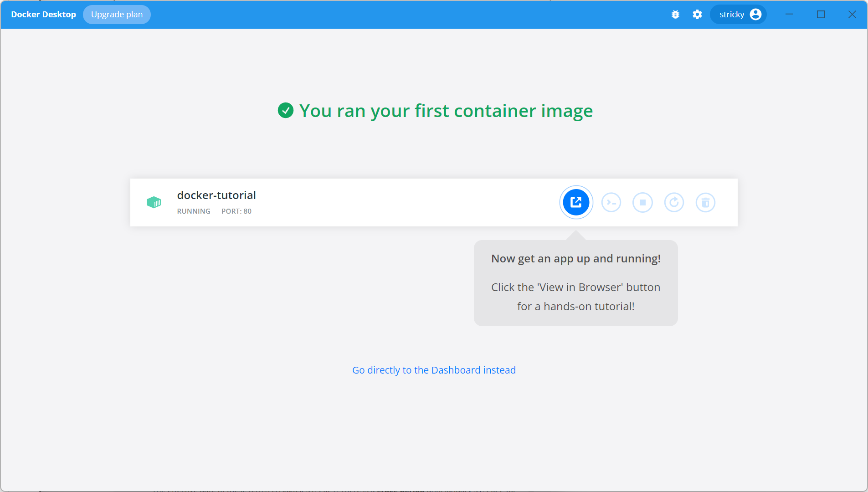Click the green container icon beside docker-tutorial
868x492 pixels.
[154, 202]
